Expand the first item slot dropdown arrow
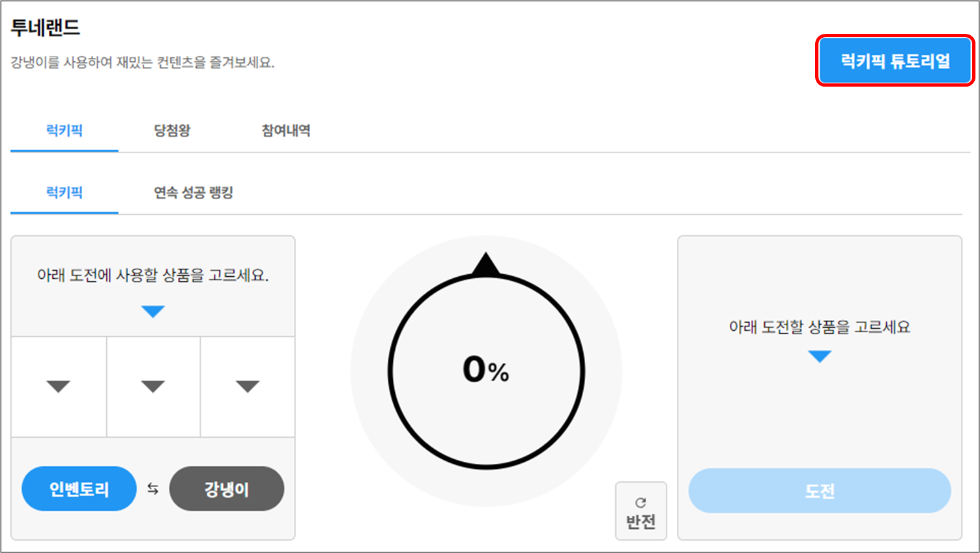 point(59,386)
